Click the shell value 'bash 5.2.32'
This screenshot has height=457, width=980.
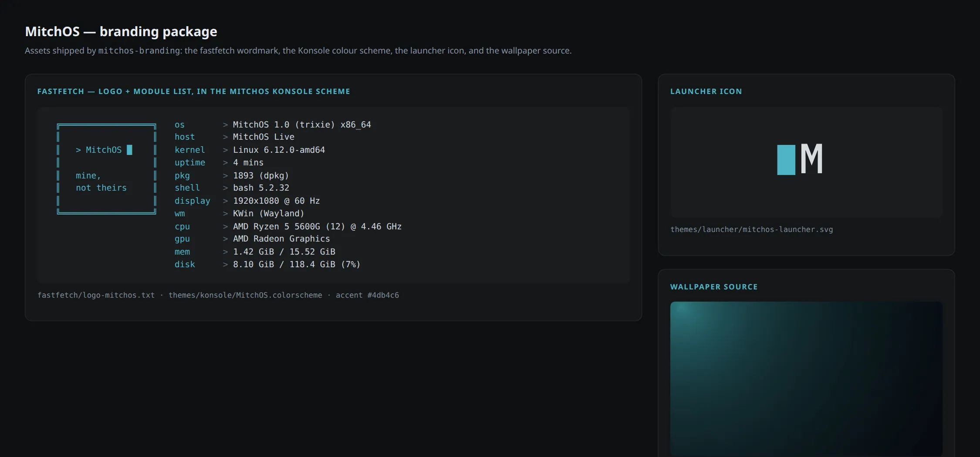pyautogui.click(x=261, y=188)
